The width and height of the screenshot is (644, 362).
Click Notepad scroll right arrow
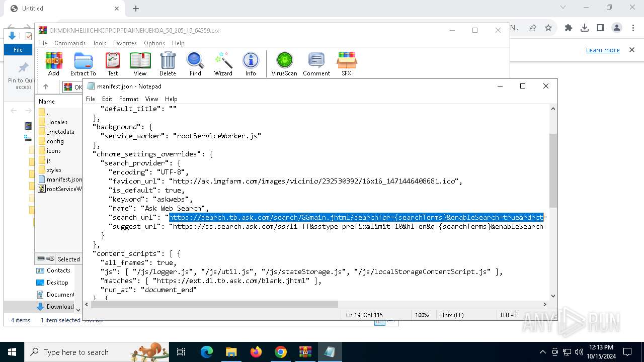(x=544, y=304)
